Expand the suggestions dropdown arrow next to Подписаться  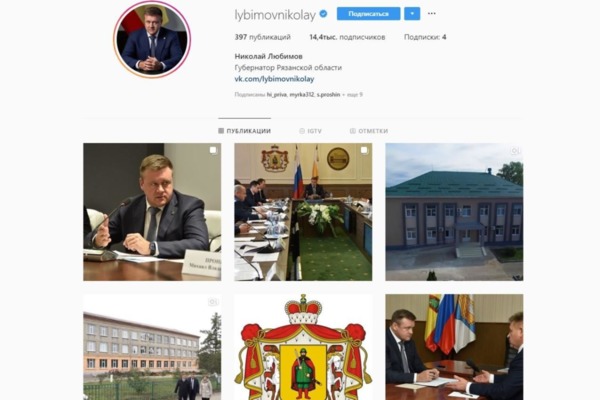(412, 14)
